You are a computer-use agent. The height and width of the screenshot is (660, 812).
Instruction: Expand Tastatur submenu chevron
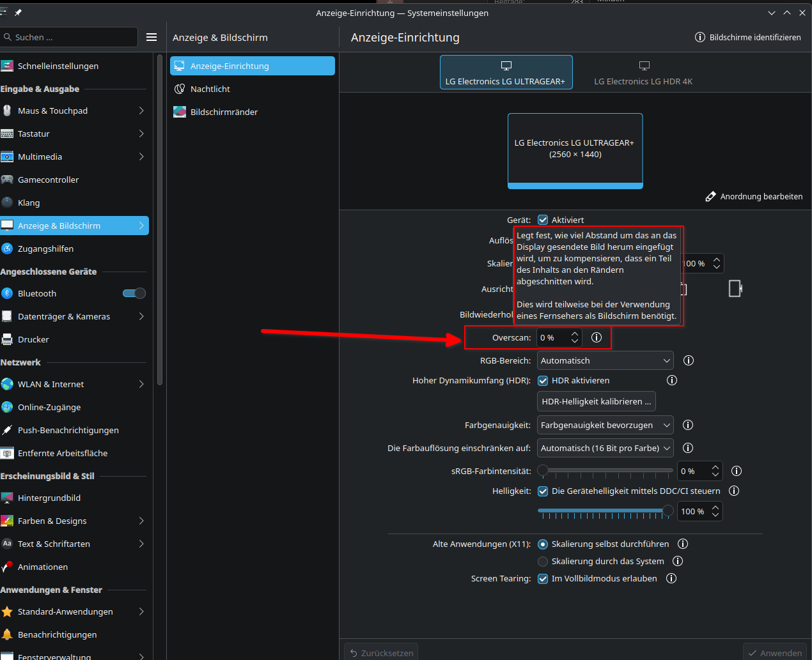coord(141,134)
